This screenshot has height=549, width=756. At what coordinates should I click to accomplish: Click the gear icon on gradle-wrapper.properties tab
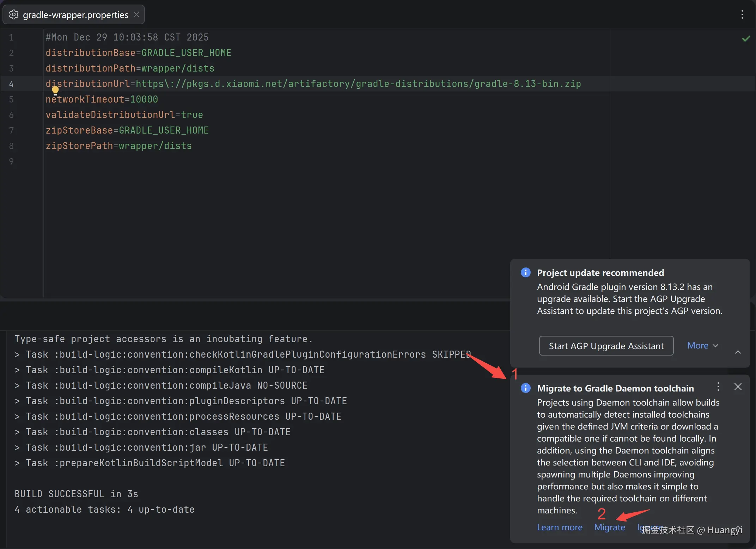coord(13,15)
